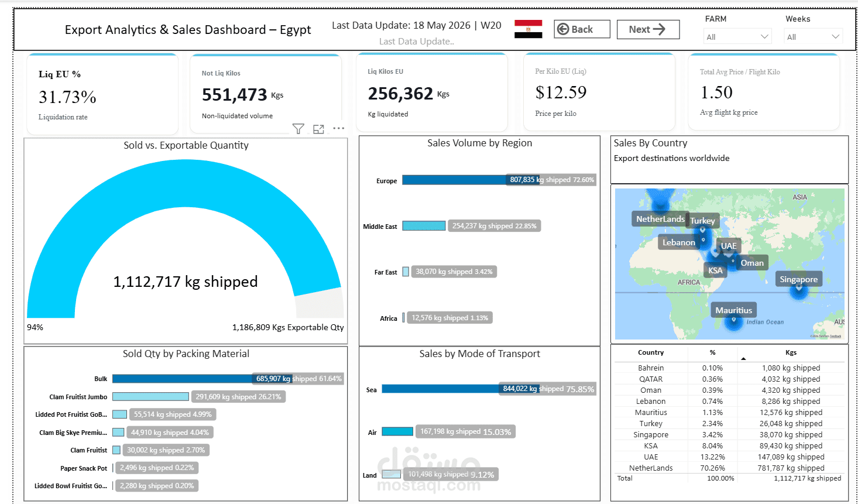Click the Liq Kilos EU value 256,362

pos(400,93)
